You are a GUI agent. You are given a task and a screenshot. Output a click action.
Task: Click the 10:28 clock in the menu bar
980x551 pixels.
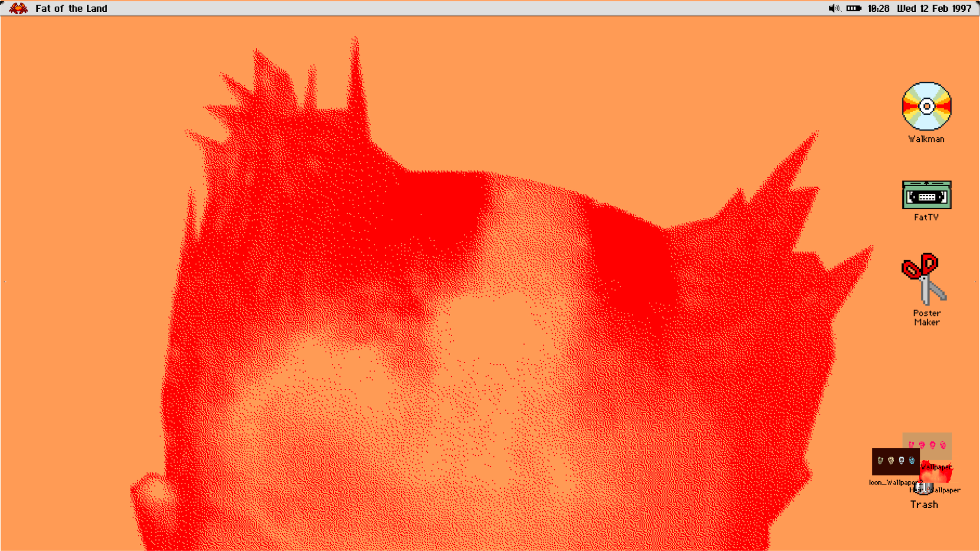pos(878,8)
